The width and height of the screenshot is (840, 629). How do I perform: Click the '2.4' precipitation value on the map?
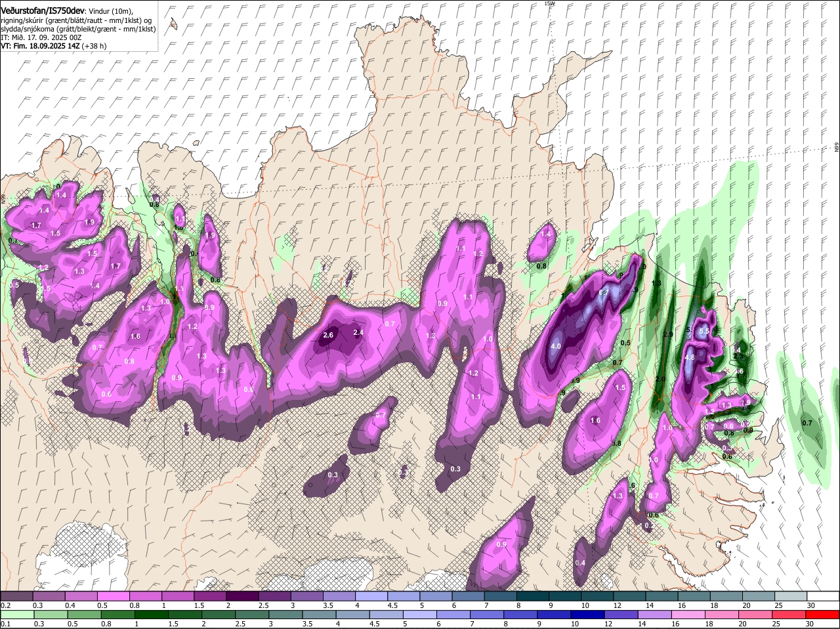[358, 333]
